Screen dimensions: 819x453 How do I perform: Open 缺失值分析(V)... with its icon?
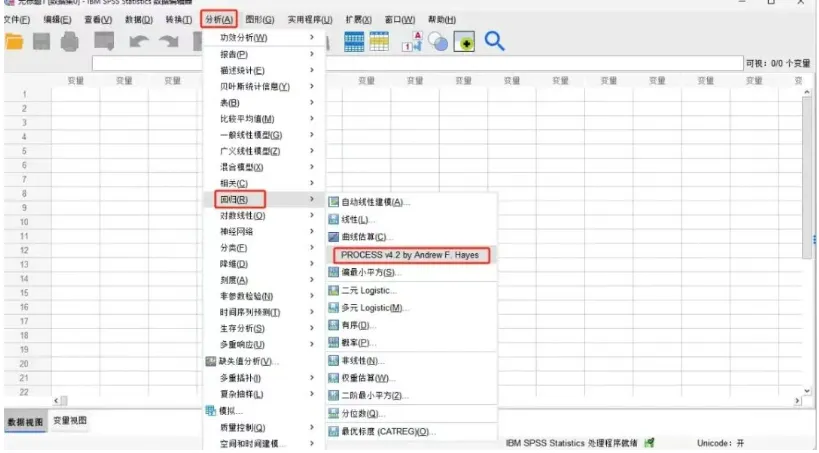tap(242, 361)
